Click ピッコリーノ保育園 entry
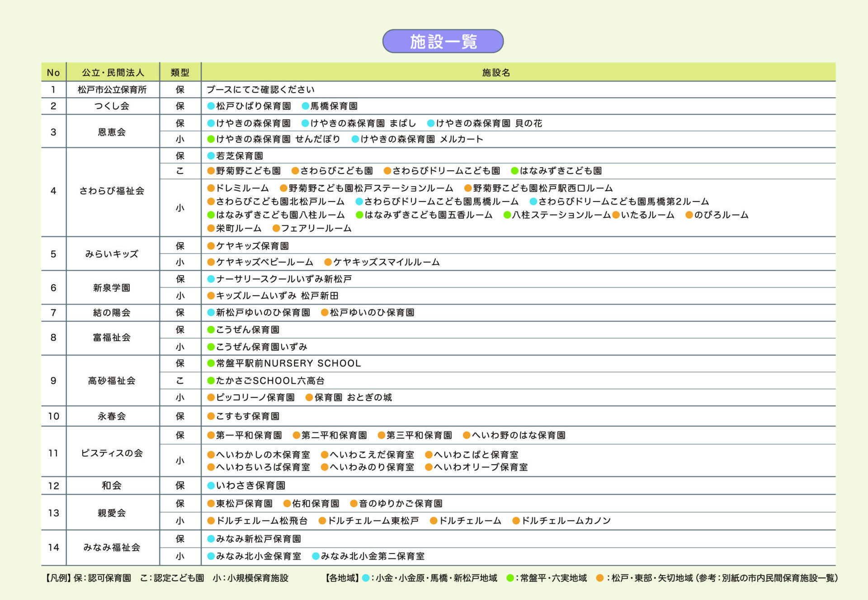The width and height of the screenshot is (868, 600). 255,397
